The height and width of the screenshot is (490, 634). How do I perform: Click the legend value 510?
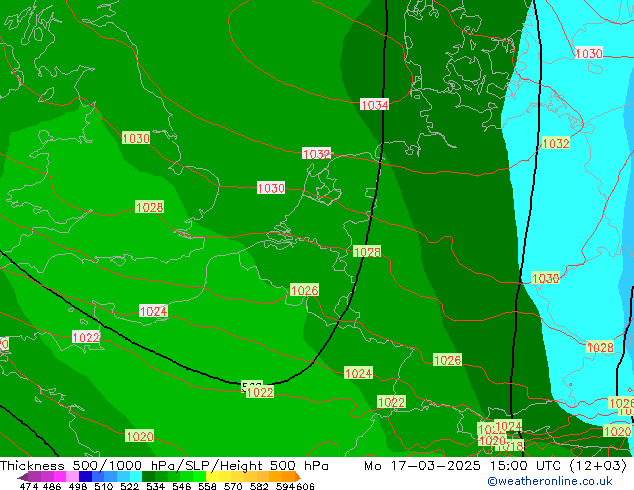(104, 486)
